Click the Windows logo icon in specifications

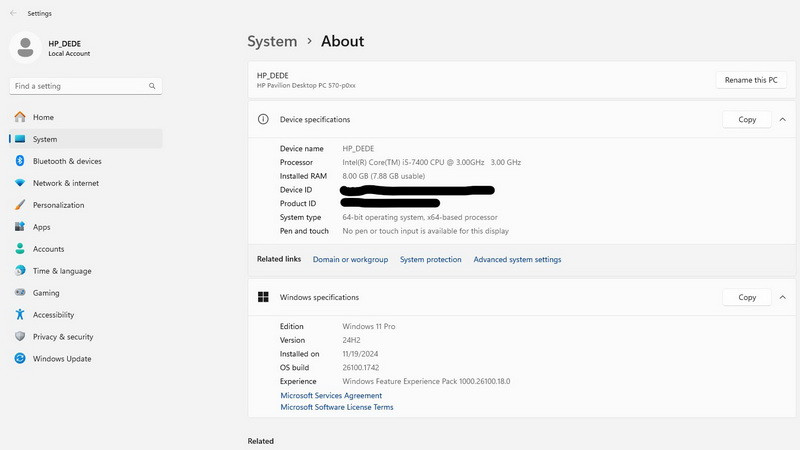(x=263, y=297)
